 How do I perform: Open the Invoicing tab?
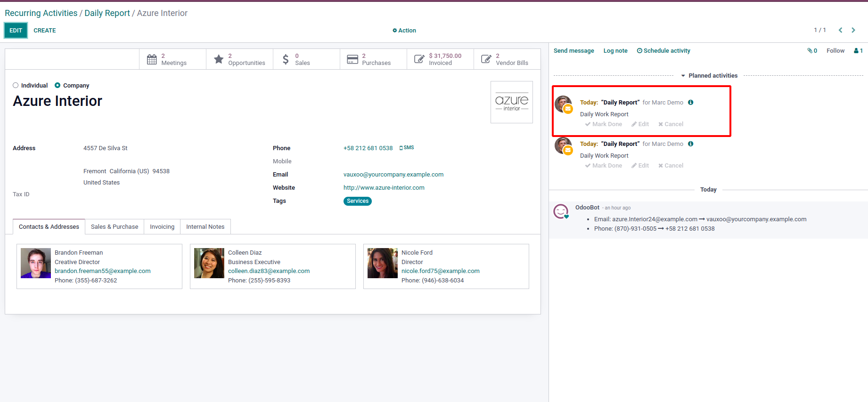click(162, 227)
